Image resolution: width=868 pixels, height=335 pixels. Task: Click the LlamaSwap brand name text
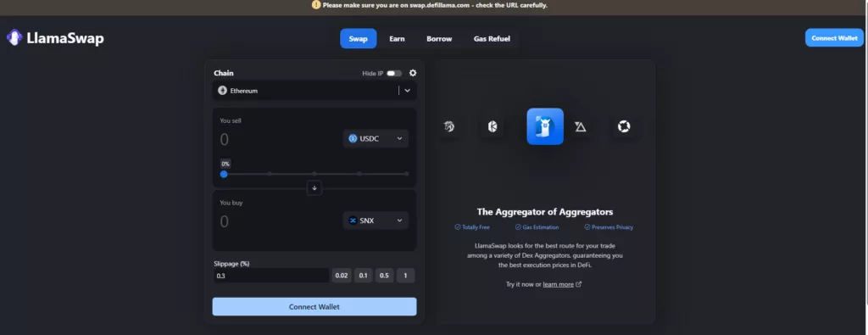tap(65, 38)
